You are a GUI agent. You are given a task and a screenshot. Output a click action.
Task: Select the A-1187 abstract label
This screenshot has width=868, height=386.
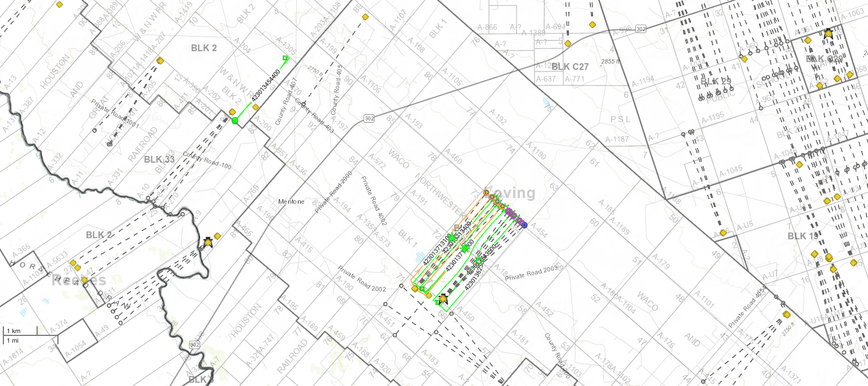[x=618, y=139]
